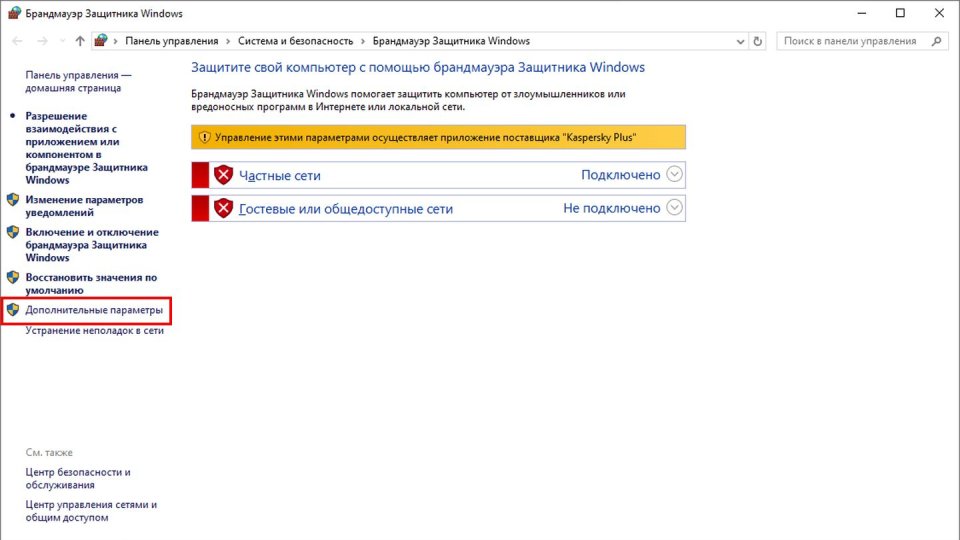Open the recent locations dropdown arrow
The height and width of the screenshot is (540, 960).
(x=61, y=41)
